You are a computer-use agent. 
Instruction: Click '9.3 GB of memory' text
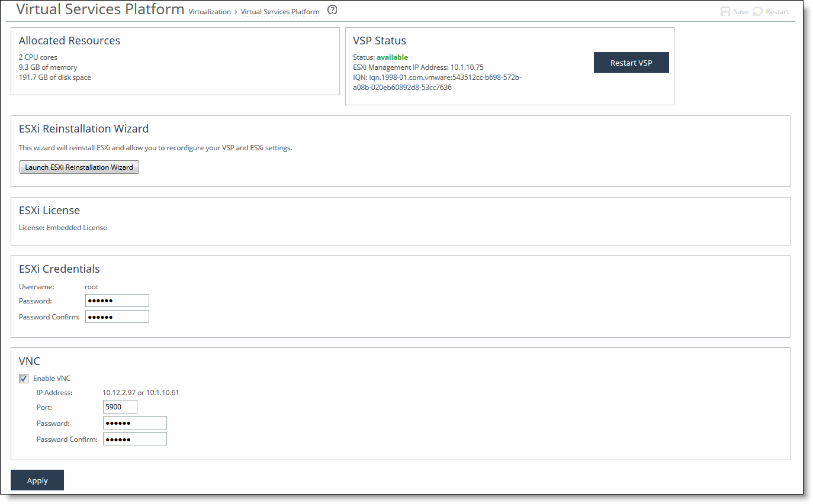pos(48,67)
